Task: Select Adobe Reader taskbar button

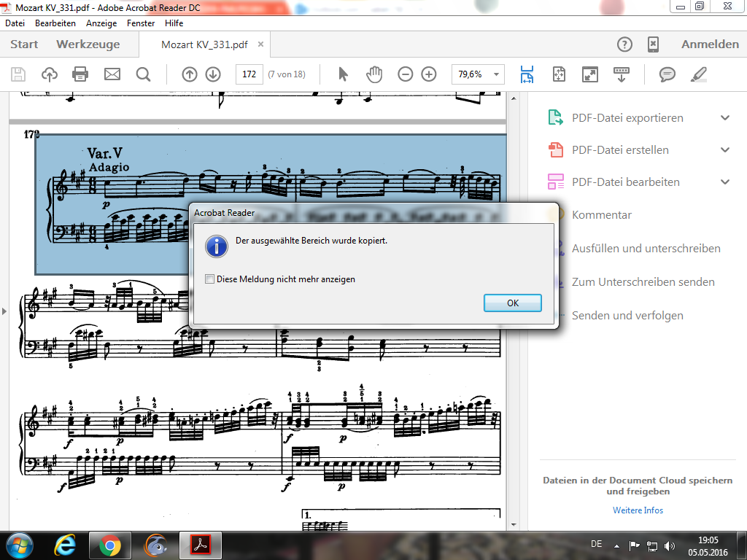Action: (201, 545)
